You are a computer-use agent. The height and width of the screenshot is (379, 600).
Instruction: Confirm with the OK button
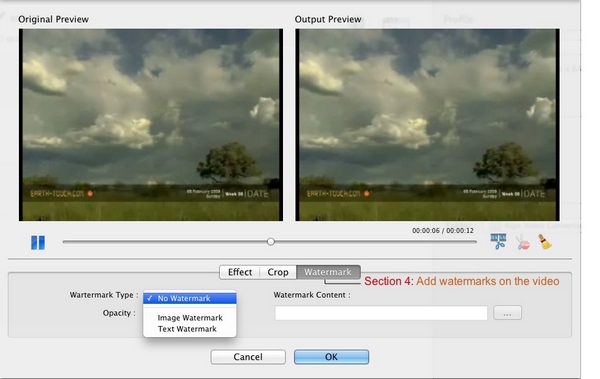pos(331,357)
